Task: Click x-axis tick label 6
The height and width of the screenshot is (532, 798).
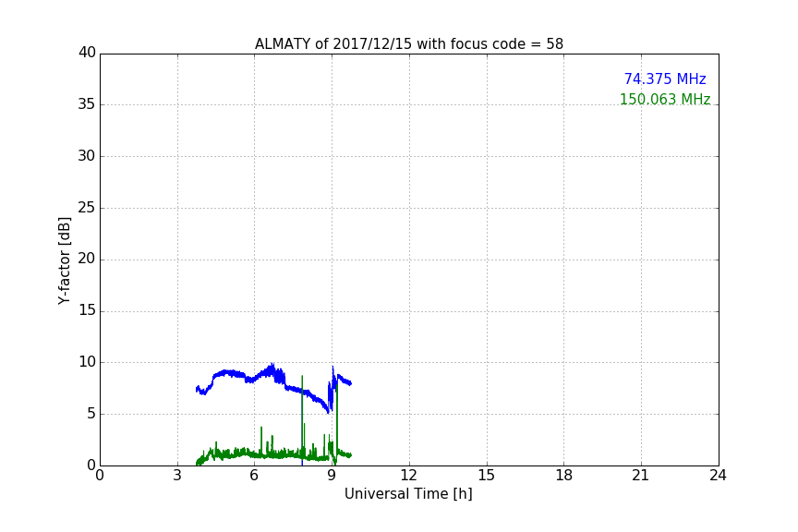Action: click(x=255, y=476)
